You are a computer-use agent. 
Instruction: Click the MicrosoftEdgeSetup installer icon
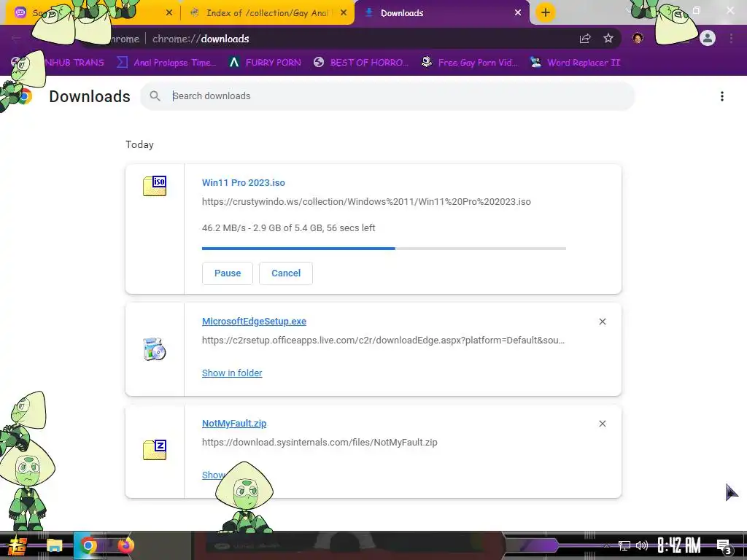tap(155, 349)
